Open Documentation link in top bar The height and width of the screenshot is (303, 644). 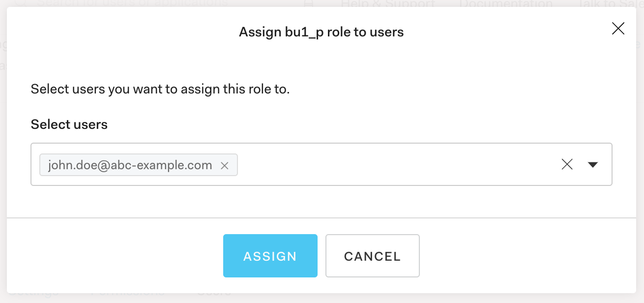(x=506, y=3)
